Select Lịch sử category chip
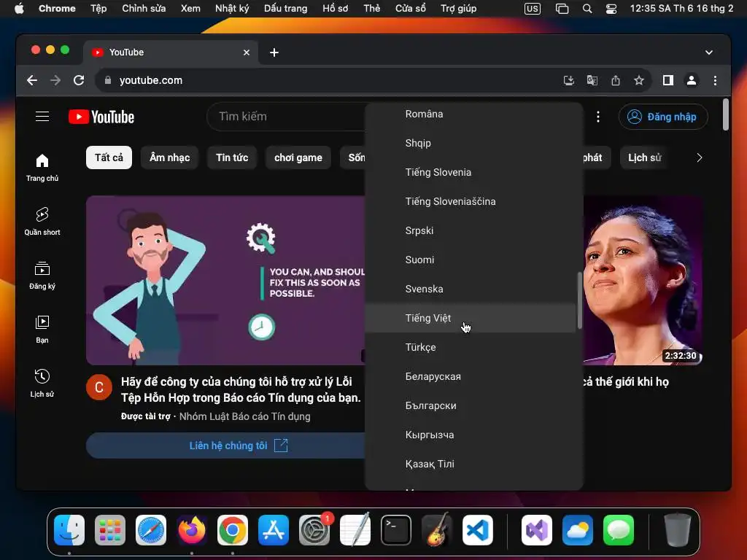The image size is (747, 560). click(645, 157)
